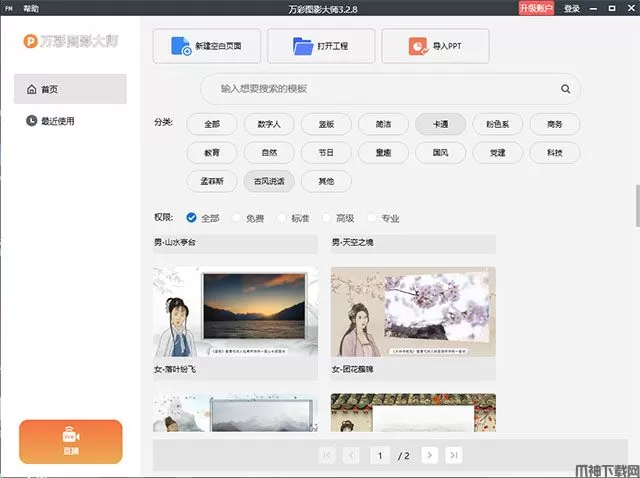Go to the first page
This screenshot has width=640, height=478.
[x=327, y=455]
